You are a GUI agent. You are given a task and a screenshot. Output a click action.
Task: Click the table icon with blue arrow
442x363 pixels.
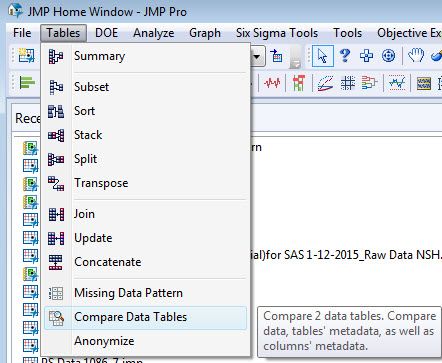point(276,56)
